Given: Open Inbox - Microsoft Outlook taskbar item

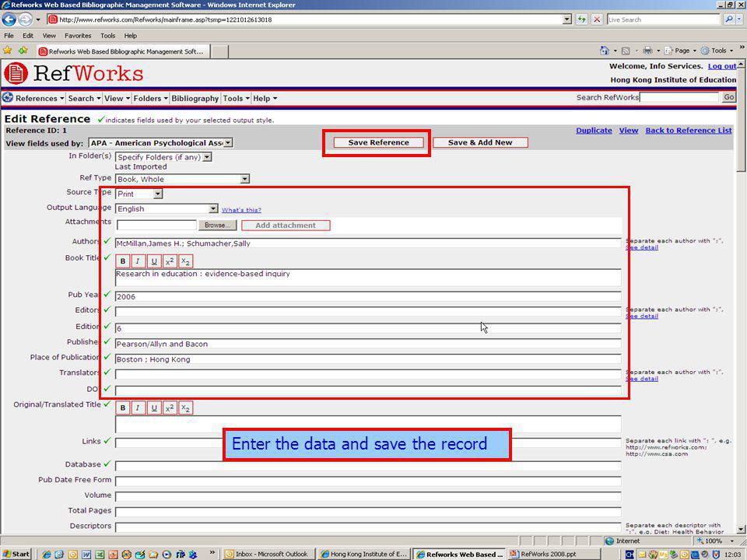Looking at the screenshot, I should point(270,554).
